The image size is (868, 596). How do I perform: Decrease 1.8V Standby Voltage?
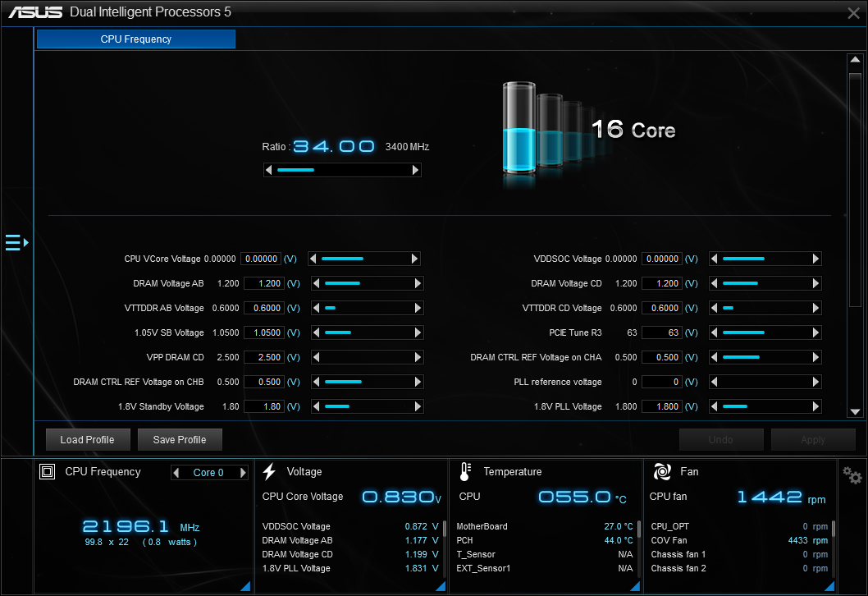[316, 406]
